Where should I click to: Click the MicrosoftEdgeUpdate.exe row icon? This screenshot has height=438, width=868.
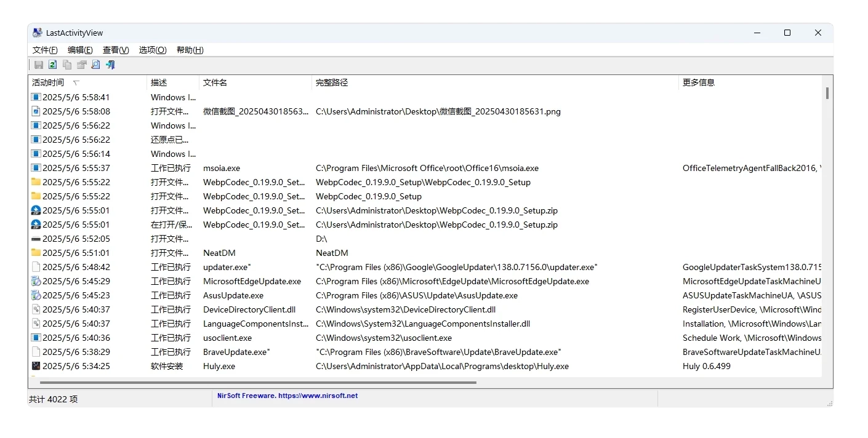coord(36,281)
